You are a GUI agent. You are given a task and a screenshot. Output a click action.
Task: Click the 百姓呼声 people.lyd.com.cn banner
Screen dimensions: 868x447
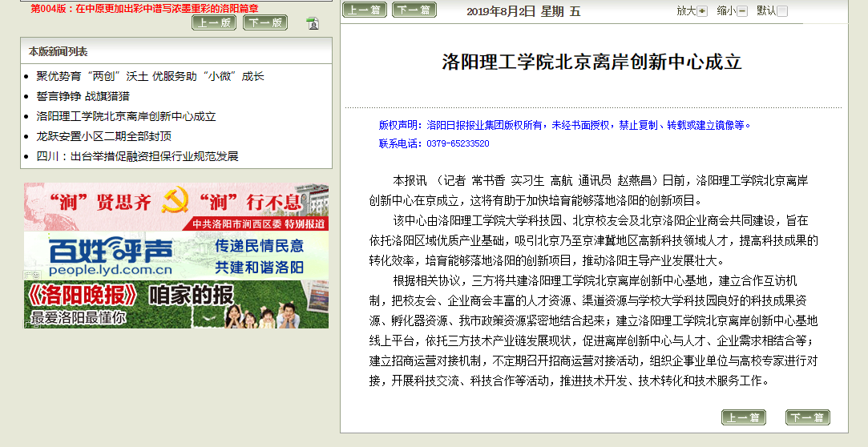point(176,255)
